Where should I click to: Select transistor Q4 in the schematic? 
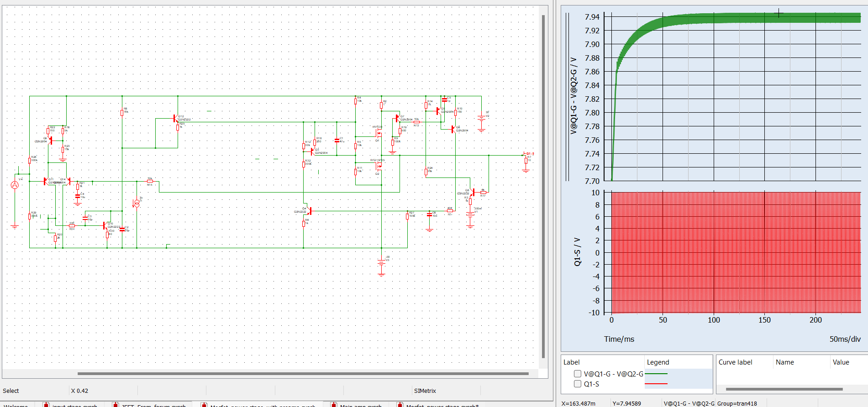coord(309,211)
